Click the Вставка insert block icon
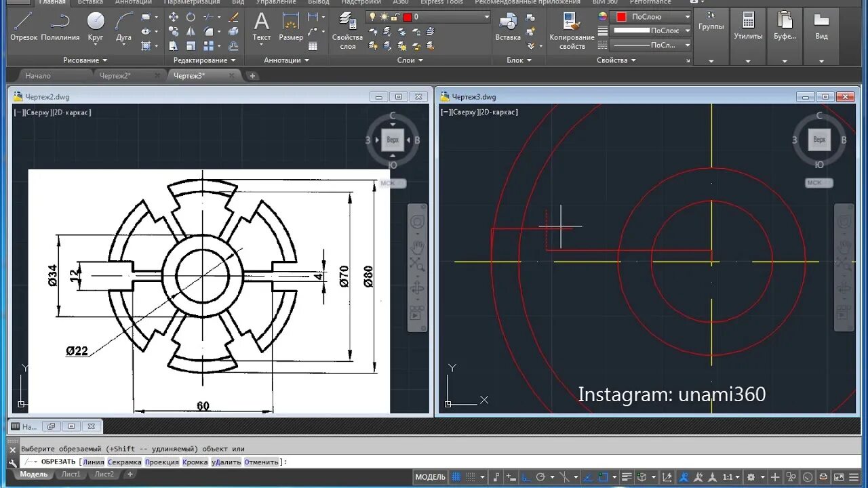The image size is (868, 488). point(508,27)
